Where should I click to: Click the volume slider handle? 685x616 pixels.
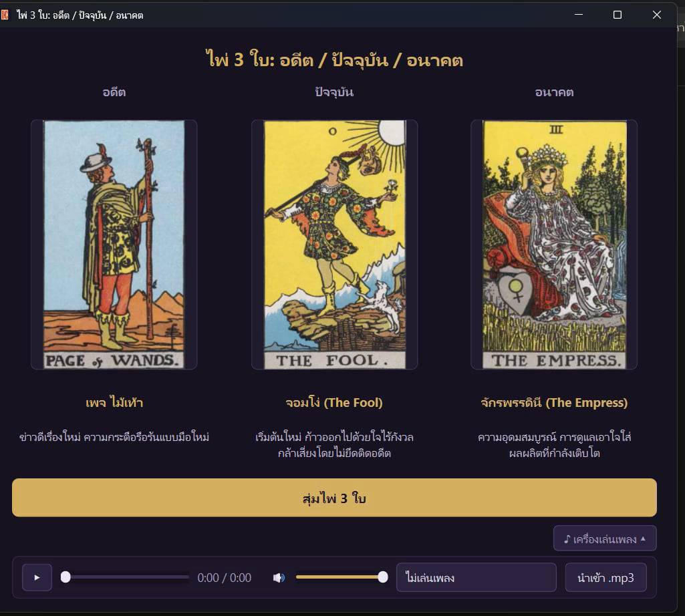[x=383, y=577]
